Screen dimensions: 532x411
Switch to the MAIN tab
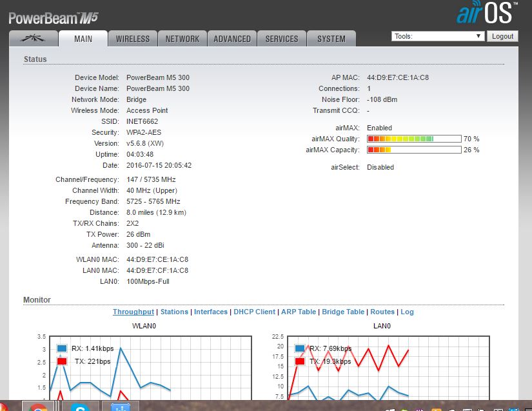(x=83, y=39)
